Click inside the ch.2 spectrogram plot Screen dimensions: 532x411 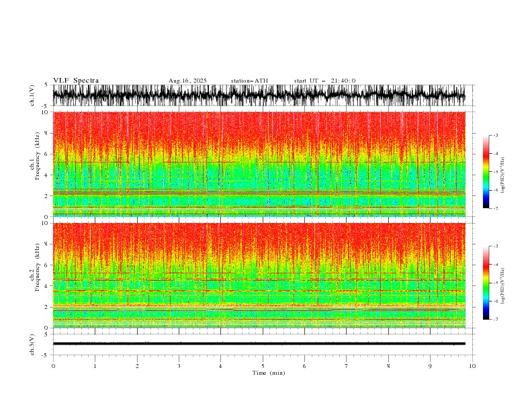click(x=259, y=275)
